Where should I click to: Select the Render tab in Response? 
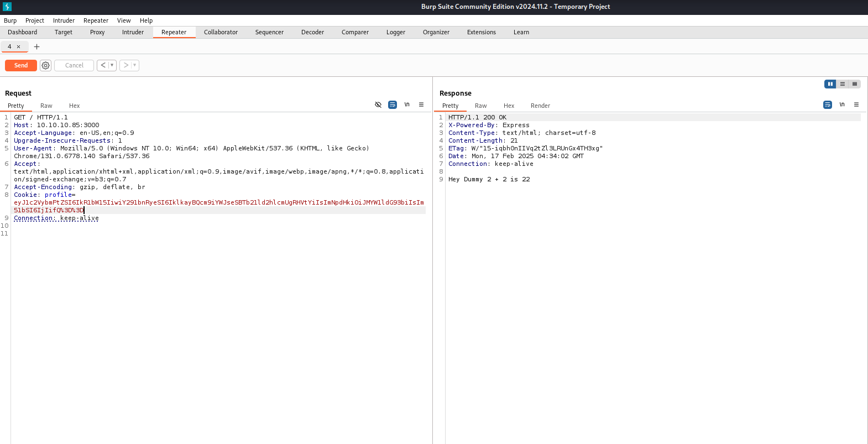click(x=540, y=106)
